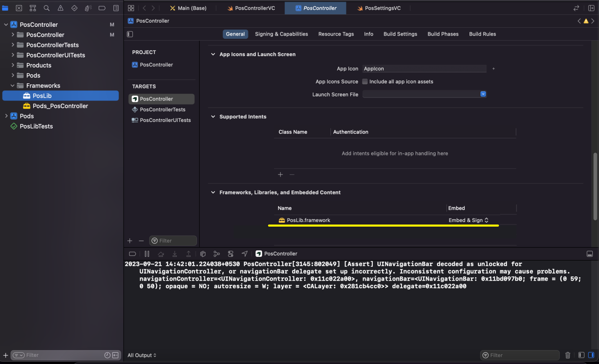Add a supported intent with plus
The width and height of the screenshot is (599, 364).
click(280, 175)
